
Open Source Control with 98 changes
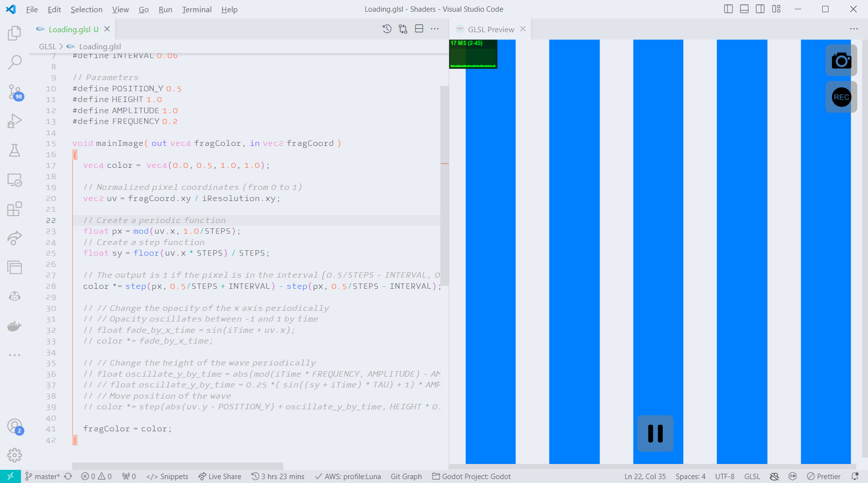pos(15,92)
